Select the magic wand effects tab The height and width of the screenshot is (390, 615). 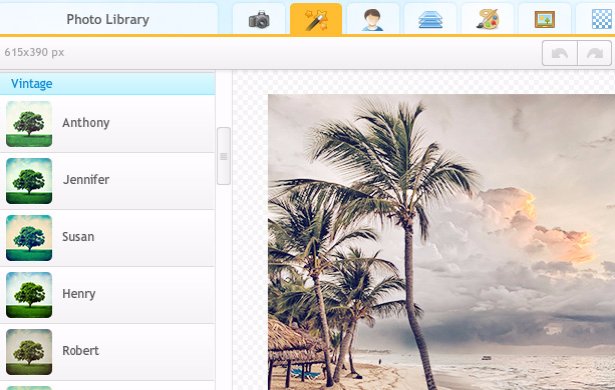click(316, 19)
